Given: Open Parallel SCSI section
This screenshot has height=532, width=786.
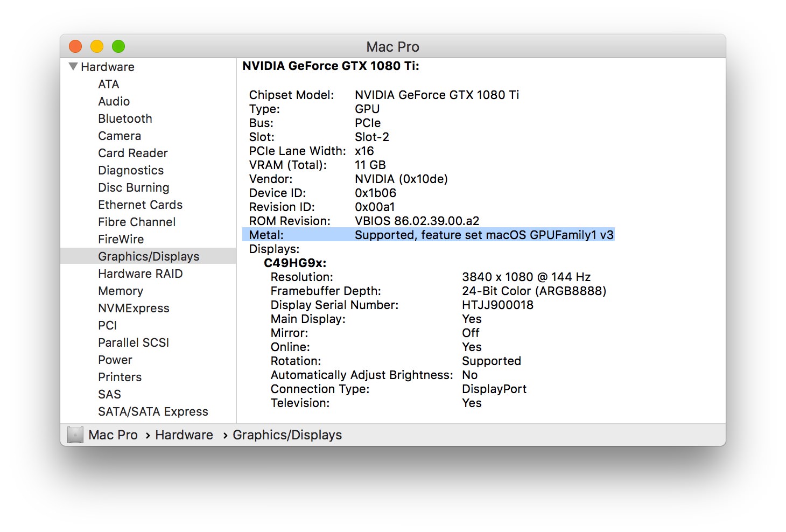Looking at the screenshot, I should click(x=134, y=342).
